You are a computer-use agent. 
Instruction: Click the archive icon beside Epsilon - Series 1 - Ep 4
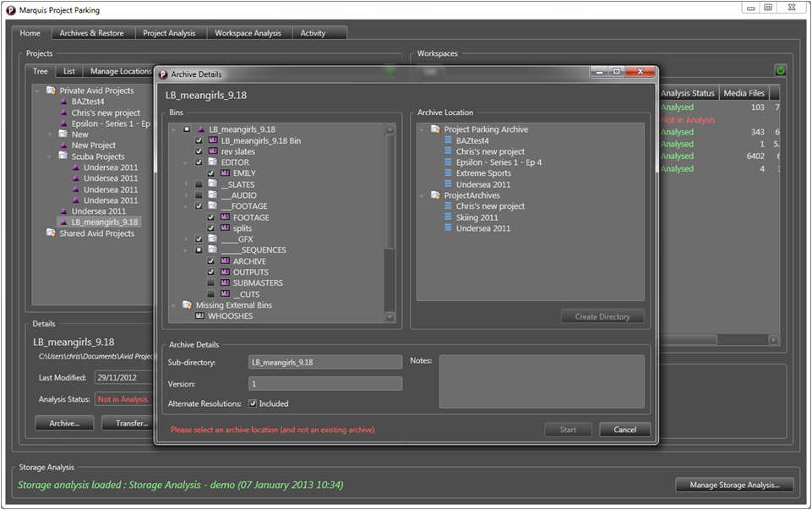[448, 162]
